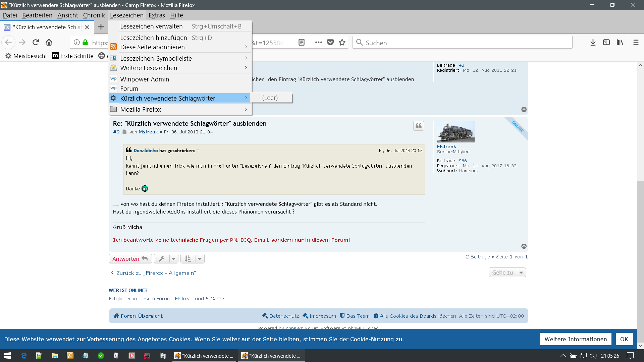Open the Library books icon
The image size is (644, 362).
[x=620, y=42]
